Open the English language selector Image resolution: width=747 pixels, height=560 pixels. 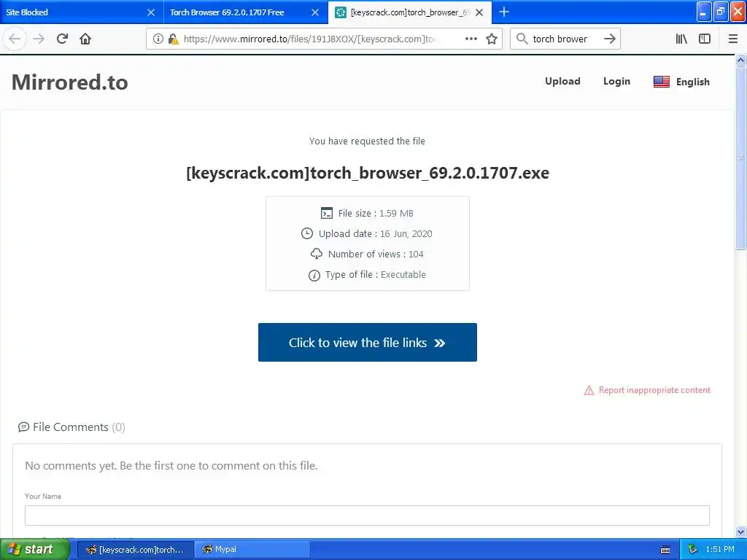(x=681, y=82)
